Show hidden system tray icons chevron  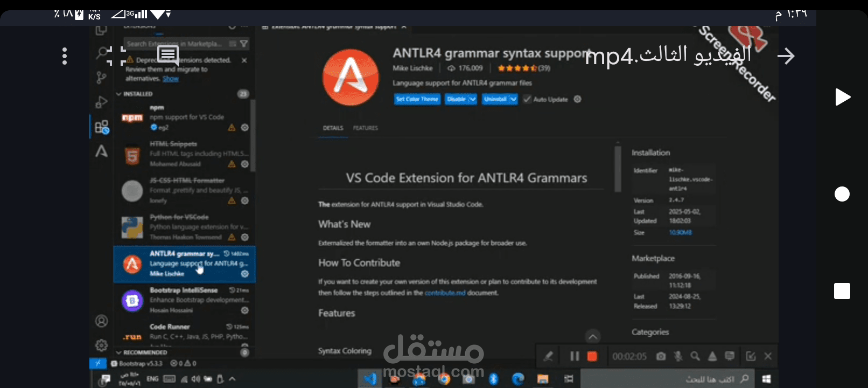pos(232,379)
